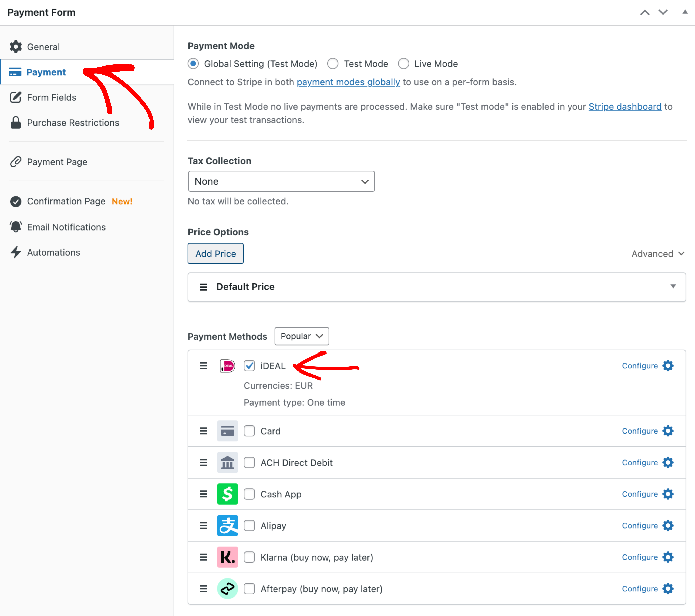The width and height of the screenshot is (695, 616).
Task: Open the Tax Collection dropdown
Action: pyautogui.click(x=281, y=181)
